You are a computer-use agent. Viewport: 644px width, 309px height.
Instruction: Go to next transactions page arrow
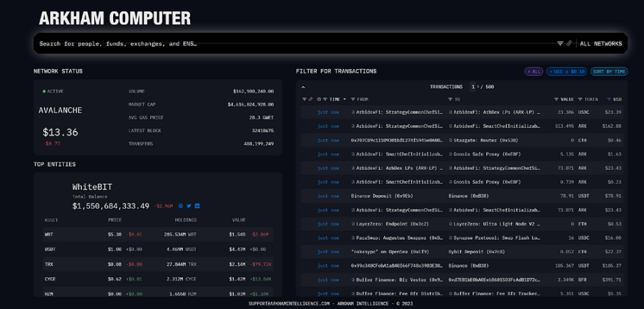point(478,87)
